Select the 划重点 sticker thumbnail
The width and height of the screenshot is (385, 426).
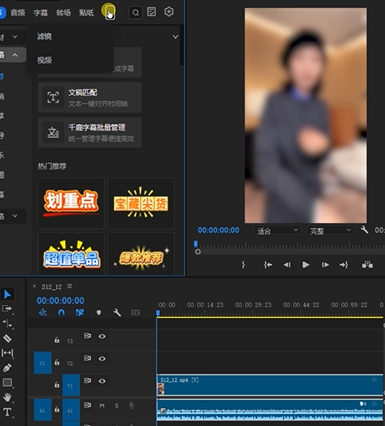(x=71, y=203)
